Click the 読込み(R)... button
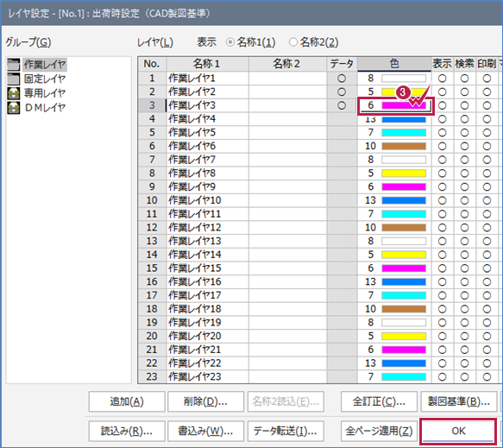This screenshot has width=503, height=448. [127, 431]
